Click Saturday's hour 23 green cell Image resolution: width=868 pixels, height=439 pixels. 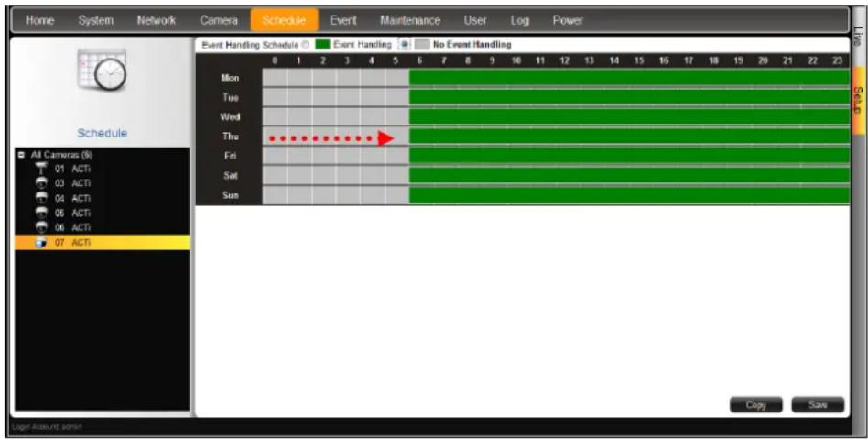(837, 176)
